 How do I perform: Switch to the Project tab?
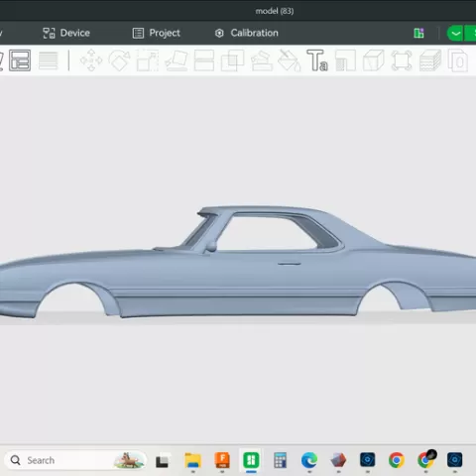[156, 33]
